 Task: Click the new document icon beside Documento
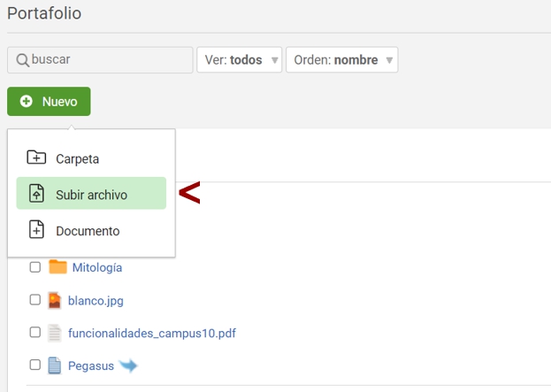(x=36, y=230)
